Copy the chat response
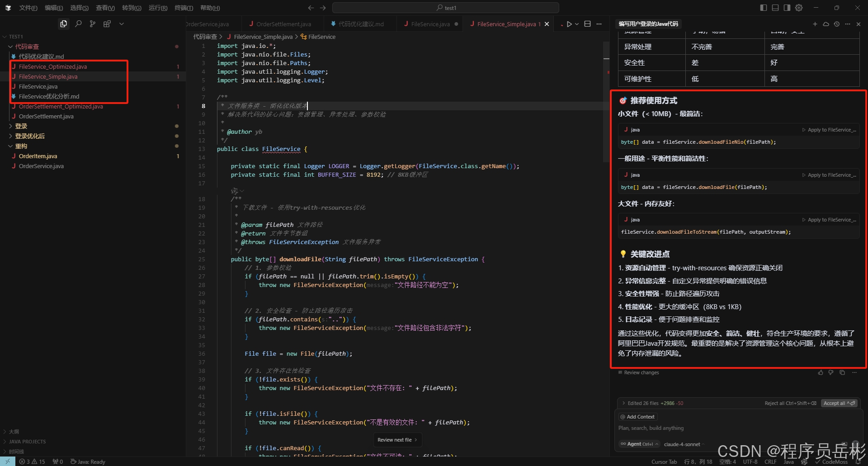Image resolution: width=868 pixels, height=466 pixels. click(842, 372)
